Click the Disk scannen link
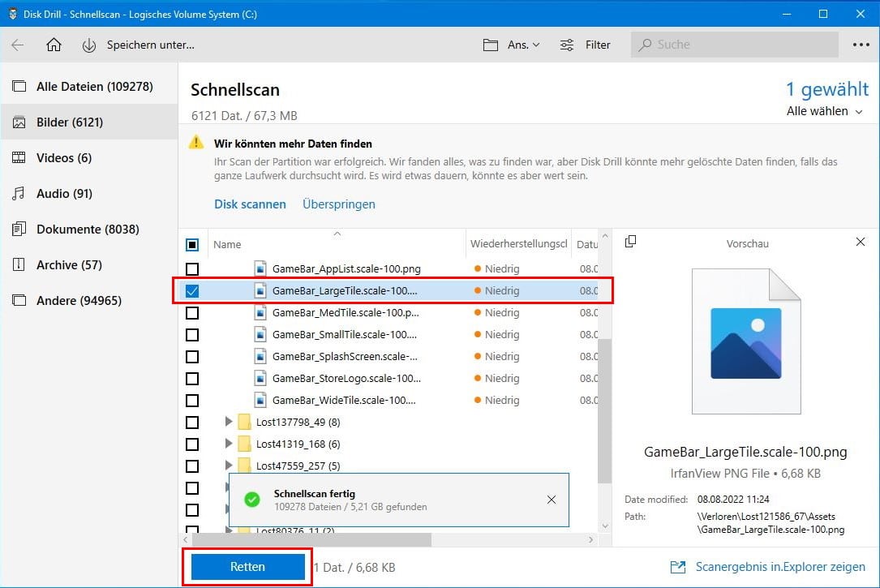 click(x=250, y=204)
